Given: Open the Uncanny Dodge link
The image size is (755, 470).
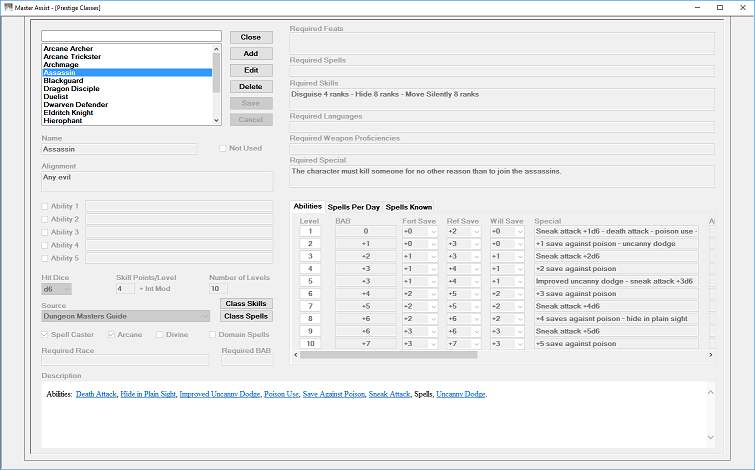Looking at the screenshot, I should pos(461,394).
